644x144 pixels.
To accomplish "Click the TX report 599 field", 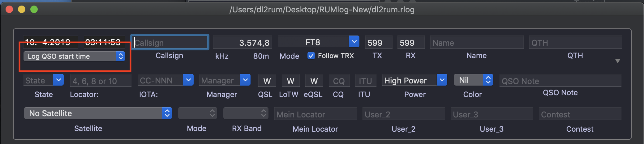I will tap(378, 42).
